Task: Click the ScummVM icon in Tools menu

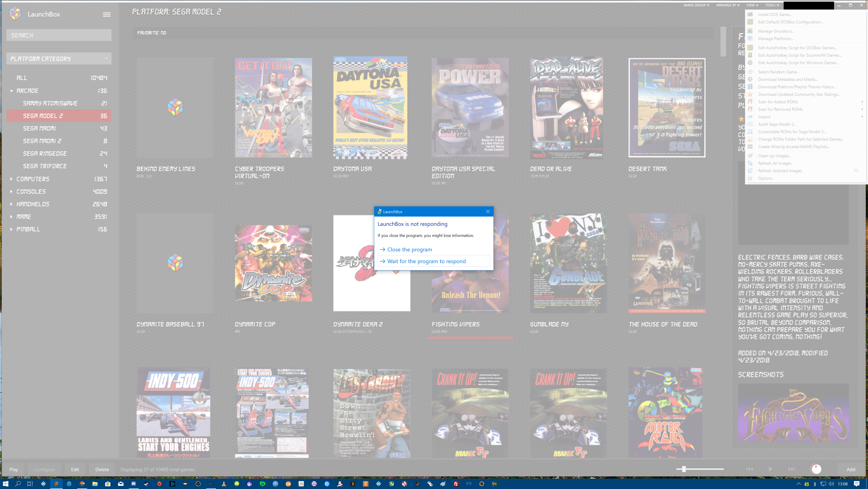Action: tap(750, 55)
